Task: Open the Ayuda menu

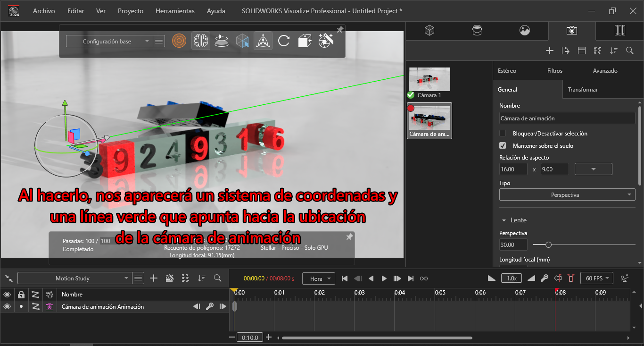Action: tap(216, 11)
